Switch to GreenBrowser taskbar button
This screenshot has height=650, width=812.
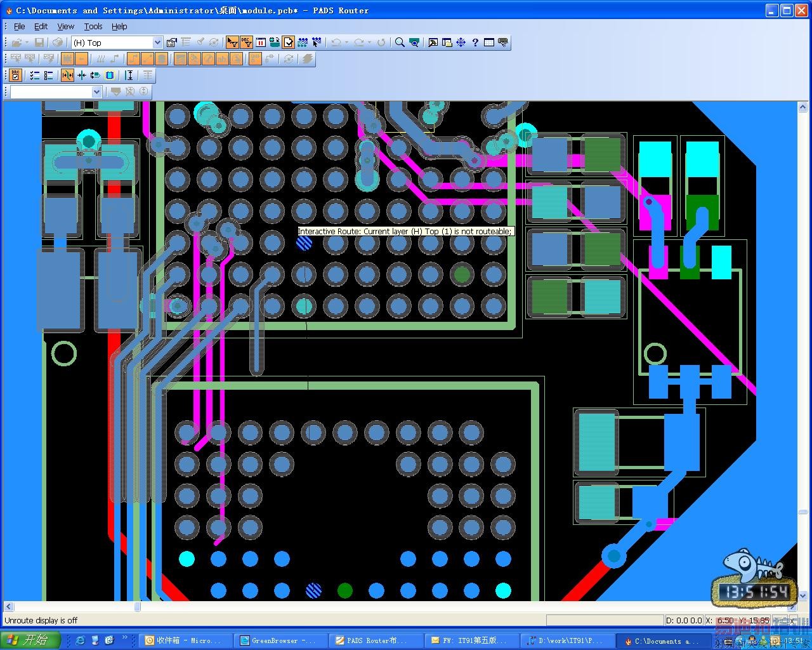coord(278,640)
